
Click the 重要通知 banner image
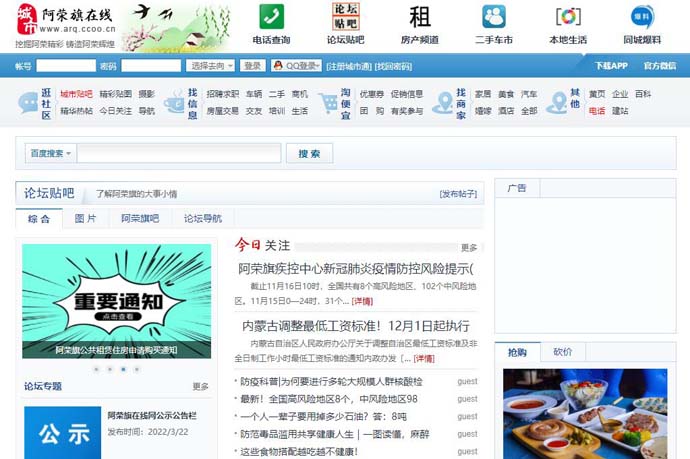(x=117, y=301)
